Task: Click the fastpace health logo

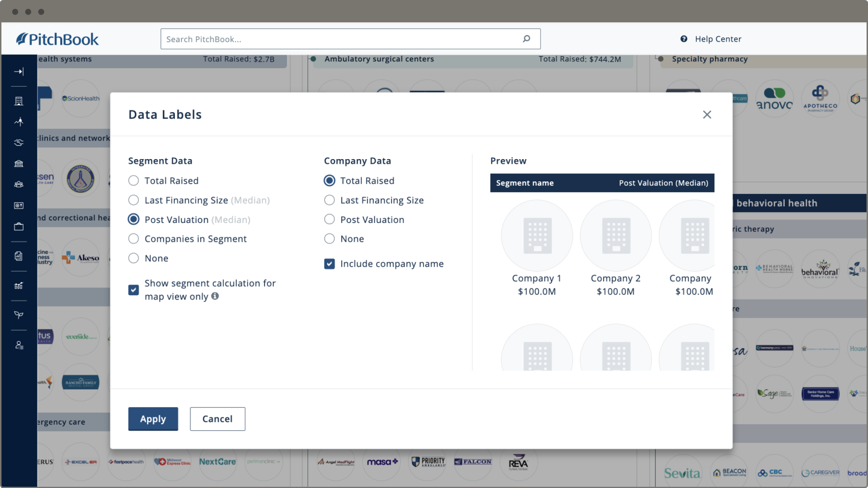Action: (126, 461)
